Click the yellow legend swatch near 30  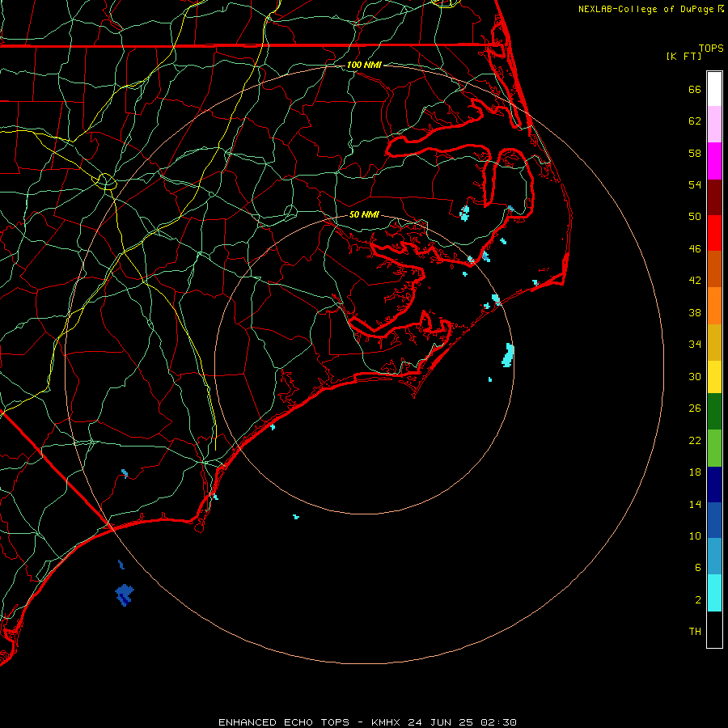(714, 377)
